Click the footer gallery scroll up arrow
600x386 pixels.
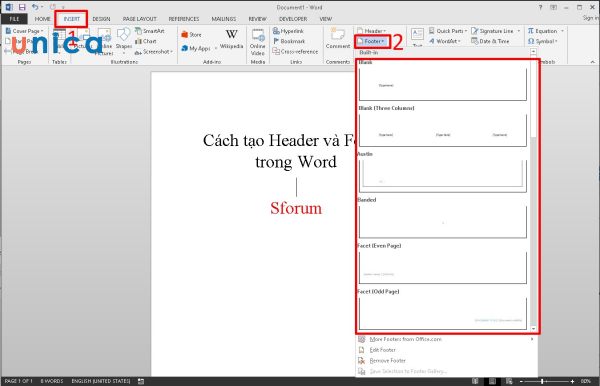point(533,51)
